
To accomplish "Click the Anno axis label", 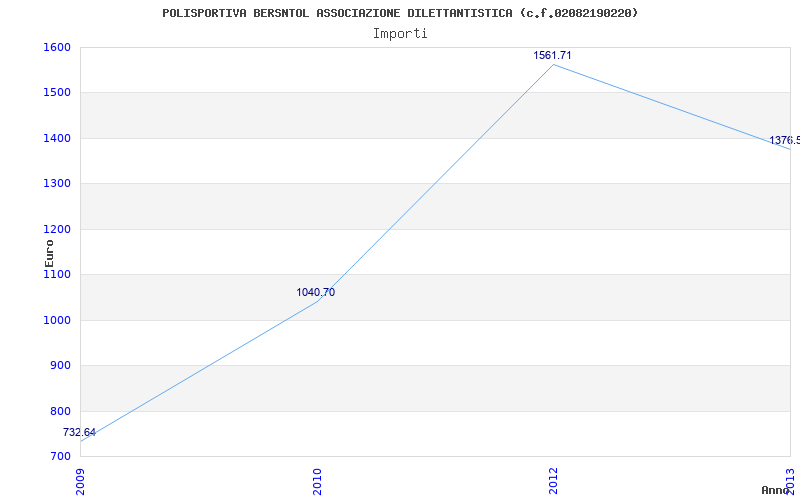I will click(775, 490).
